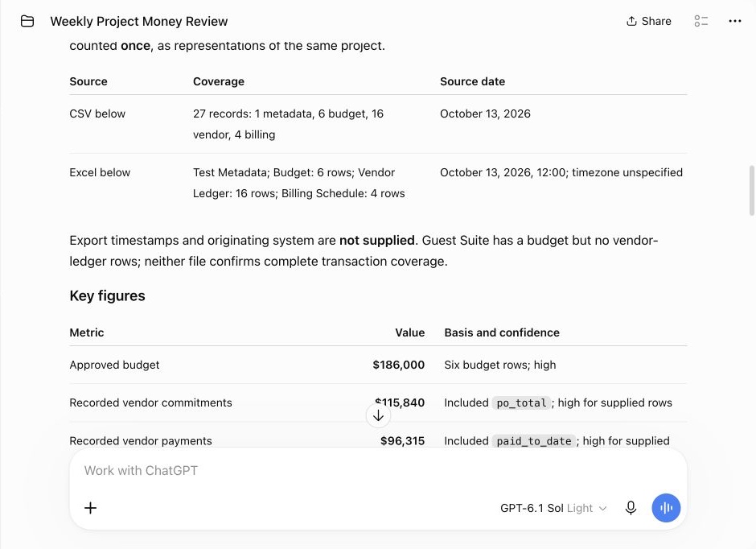Click the Test Metadata coverage cell
The width and height of the screenshot is (756, 549).
299,183
